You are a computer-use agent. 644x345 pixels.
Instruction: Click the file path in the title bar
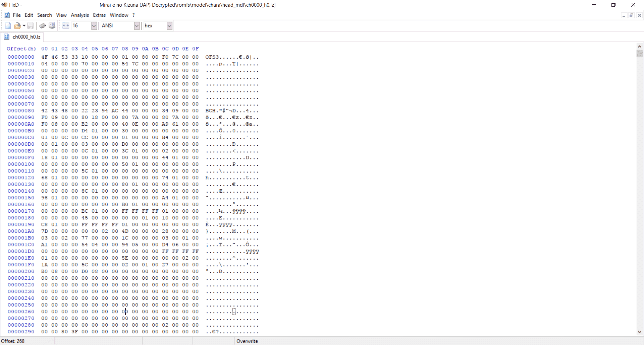click(187, 5)
